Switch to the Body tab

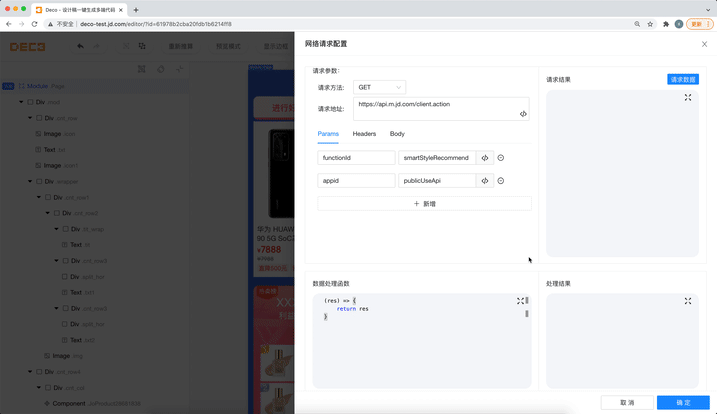(397, 134)
